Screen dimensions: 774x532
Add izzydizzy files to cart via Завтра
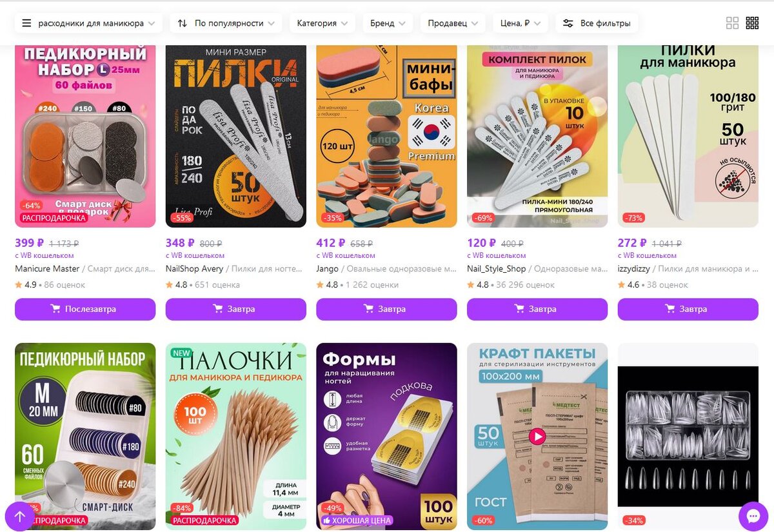pyautogui.click(x=688, y=309)
